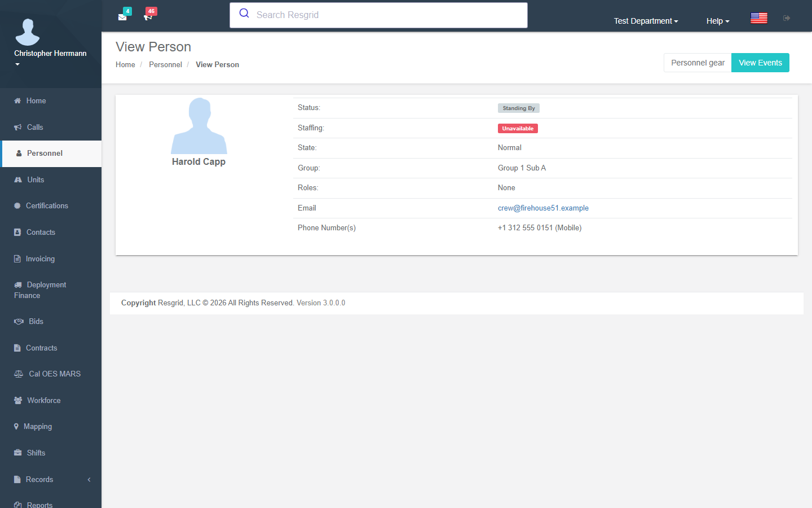Go to Personnel in the sidebar

(x=52, y=154)
